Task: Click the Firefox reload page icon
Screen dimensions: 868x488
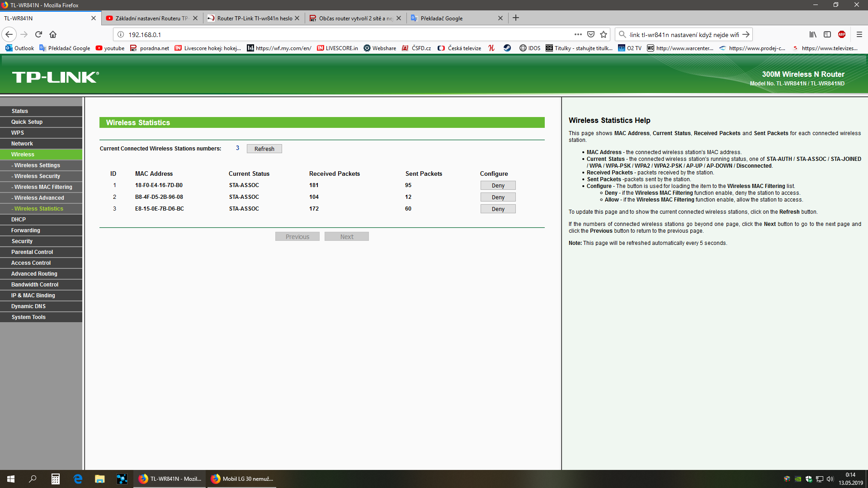Action: point(38,34)
